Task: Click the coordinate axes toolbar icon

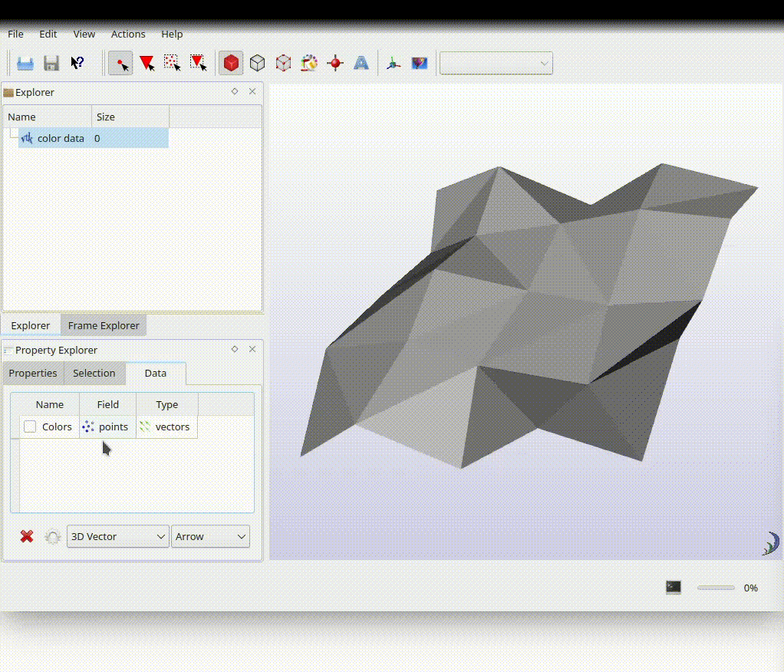Action: [393, 63]
